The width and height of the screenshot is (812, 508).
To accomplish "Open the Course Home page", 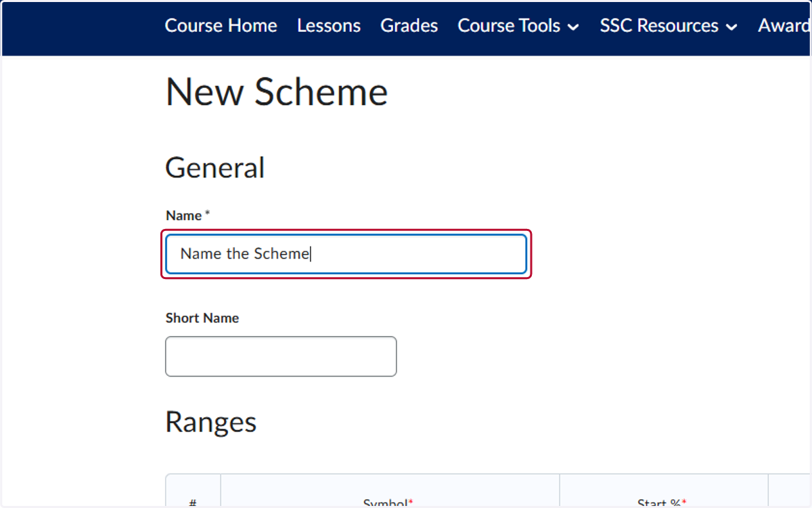I will click(x=221, y=26).
